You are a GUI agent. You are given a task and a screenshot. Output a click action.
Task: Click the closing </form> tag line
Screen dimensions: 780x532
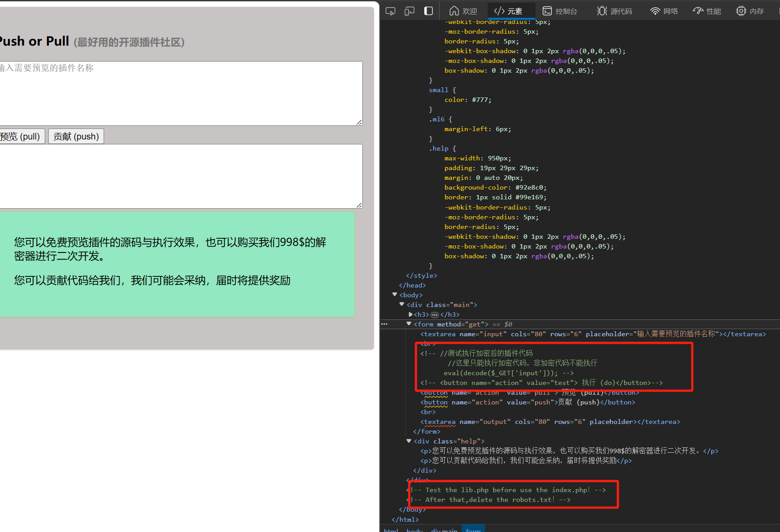[x=427, y=431]
